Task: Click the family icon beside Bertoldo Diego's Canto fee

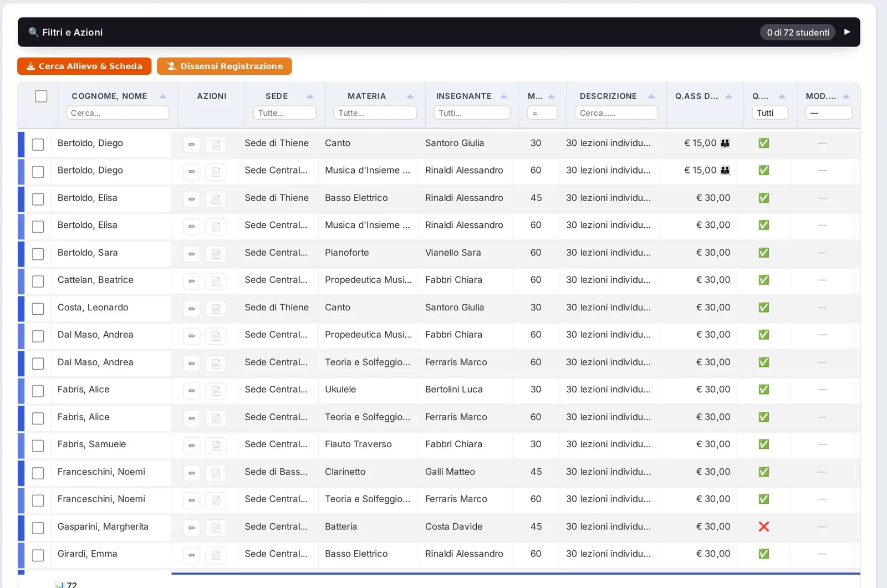Action: [725, 143]
